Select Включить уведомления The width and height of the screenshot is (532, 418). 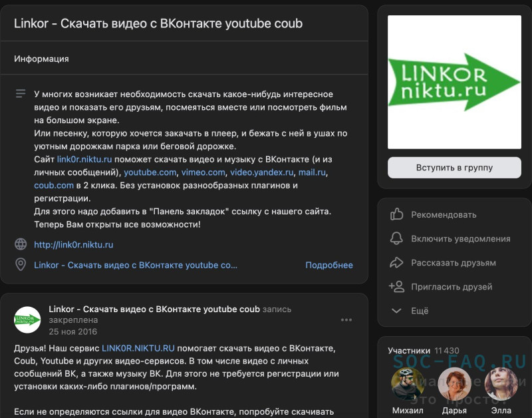click(461, 239)
